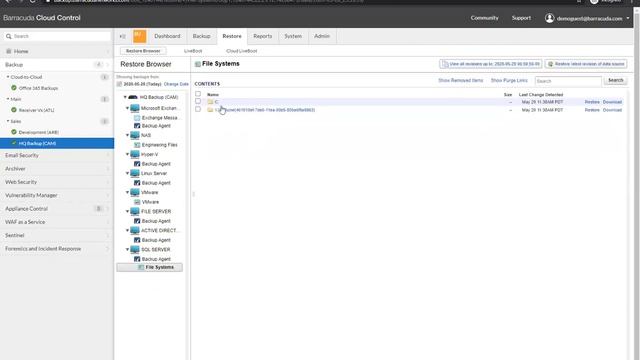Click the folder icon for C row

(210, 102)
